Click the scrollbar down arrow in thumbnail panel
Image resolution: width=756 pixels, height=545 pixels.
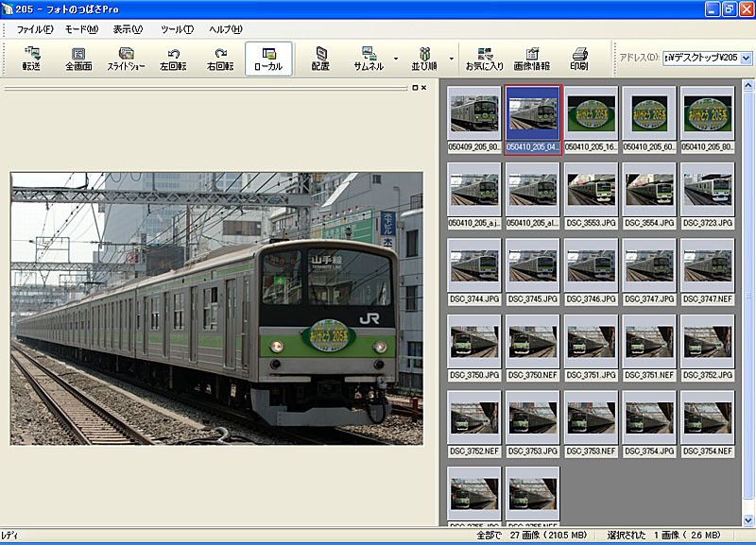point(748,519)
